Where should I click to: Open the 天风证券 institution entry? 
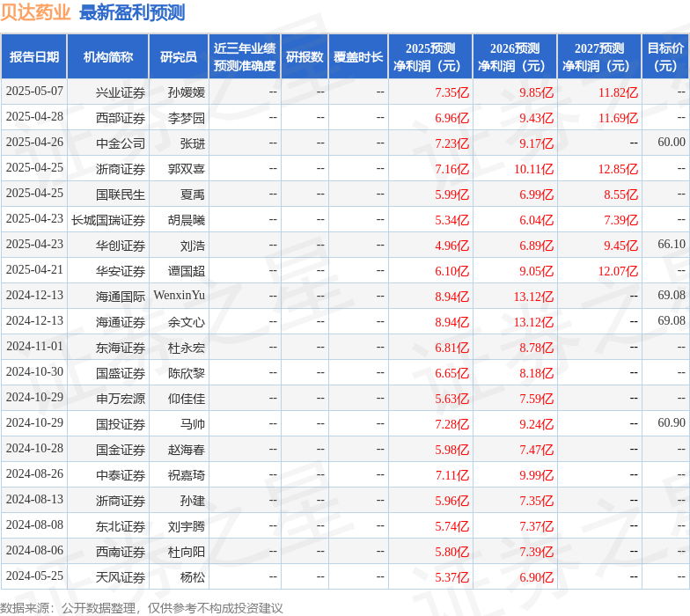[121, 577]
